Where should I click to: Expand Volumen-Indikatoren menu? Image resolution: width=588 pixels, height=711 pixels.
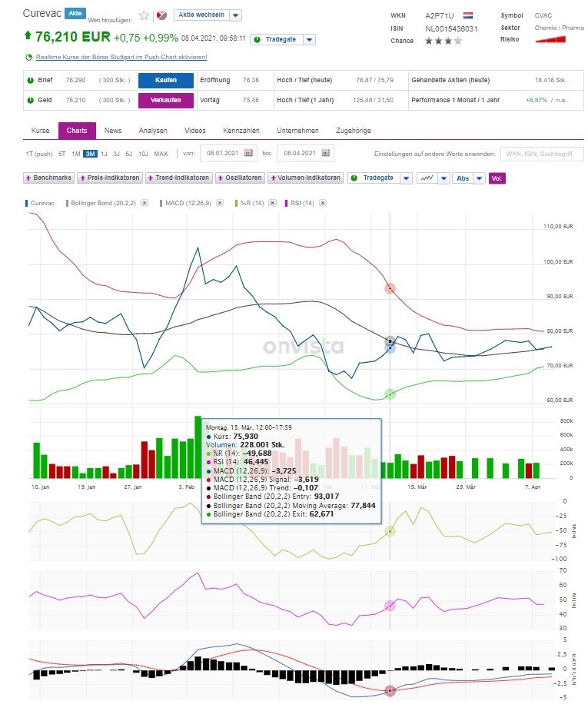306,178
